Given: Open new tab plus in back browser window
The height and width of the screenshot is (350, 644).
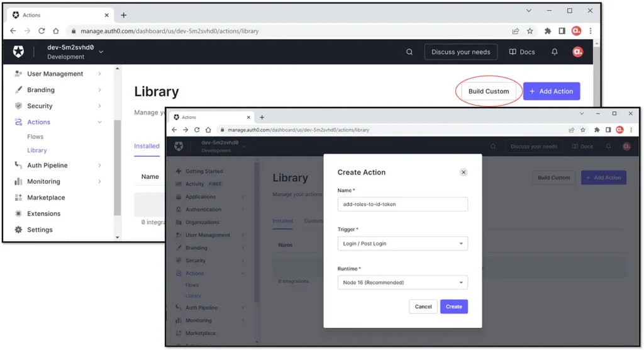Looking at the screenshot, I should tap(124, 15).
